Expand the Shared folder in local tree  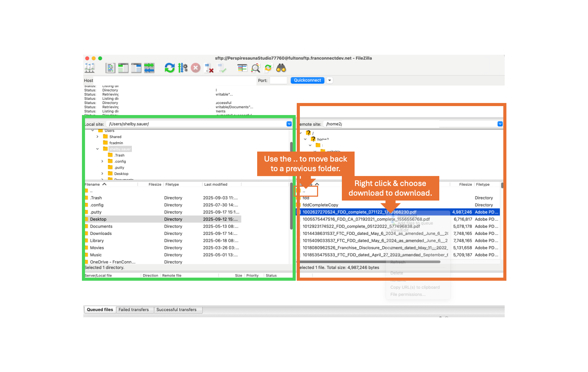click(x=97, y=137)
